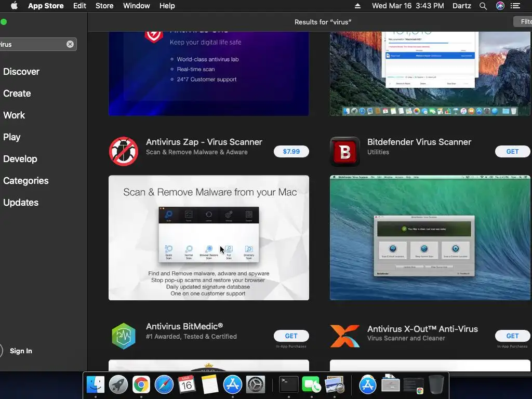532x399 pixels.
Task: Go to the Create section
Action: 17,94
